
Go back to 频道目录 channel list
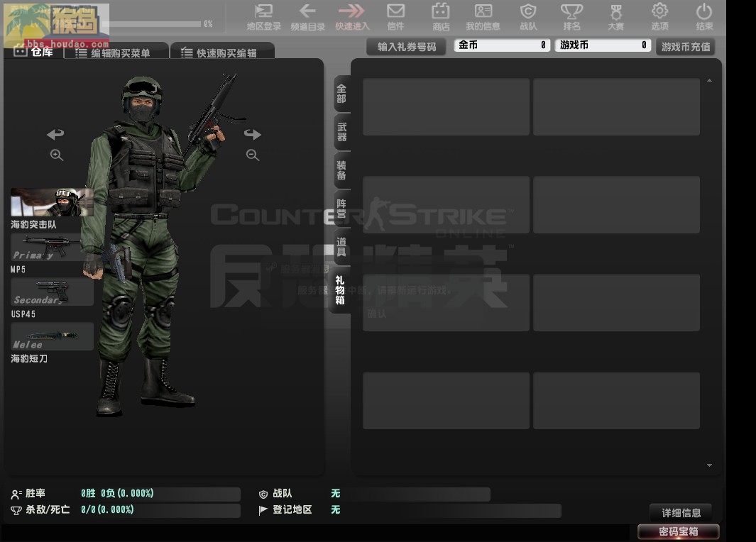click(x=307, y=17)
